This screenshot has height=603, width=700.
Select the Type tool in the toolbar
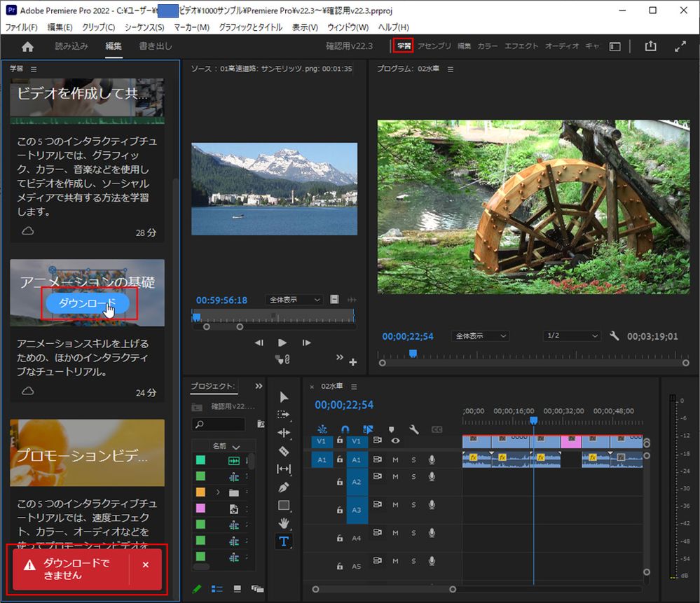point(284,541)
